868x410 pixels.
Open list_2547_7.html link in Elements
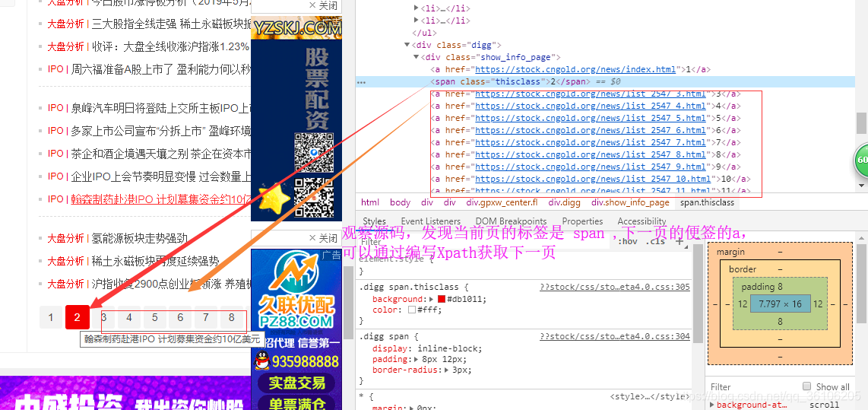coord(591,142)
